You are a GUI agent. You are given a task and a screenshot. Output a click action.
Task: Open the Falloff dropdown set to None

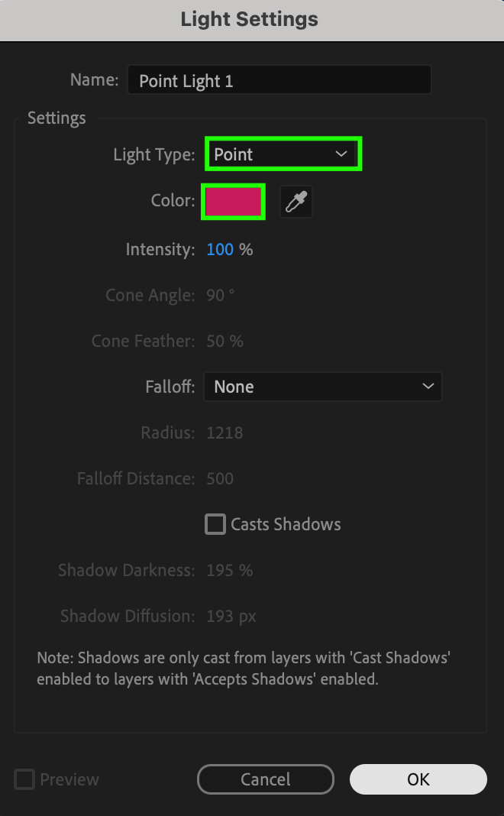[322, 387]
